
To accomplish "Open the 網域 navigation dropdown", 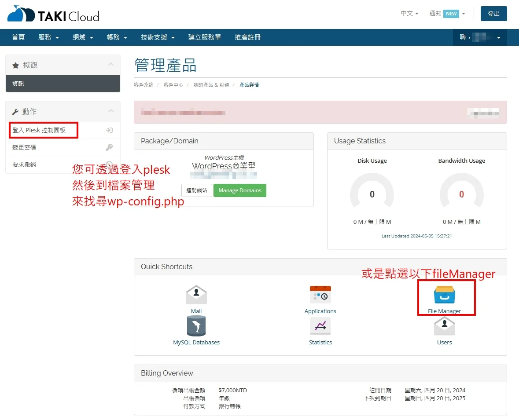I will pyautogui.click(x=83, y=37).
